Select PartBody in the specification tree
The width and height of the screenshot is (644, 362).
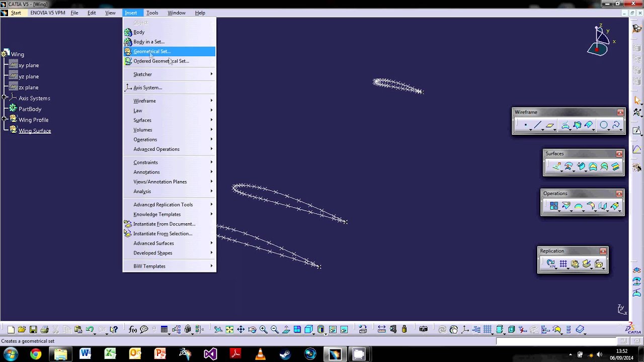tap(30, 109)
